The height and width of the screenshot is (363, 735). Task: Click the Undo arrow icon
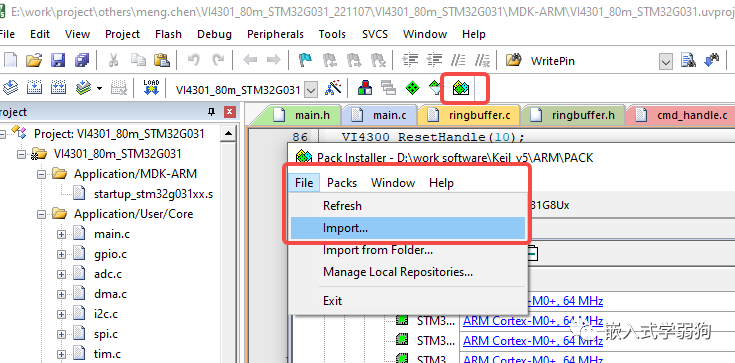coord(193,60)
